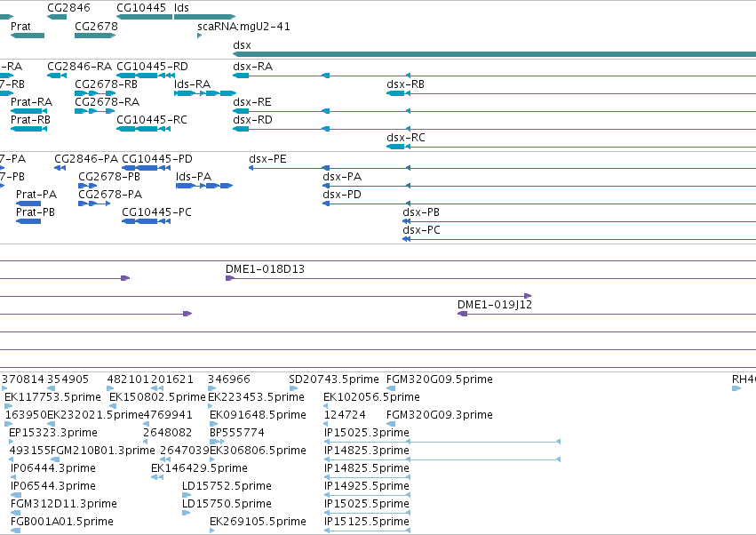The width and height of the screenshot is (756, 535).
Task: Click the long dsx gene bar
Action: click(494, 54)
